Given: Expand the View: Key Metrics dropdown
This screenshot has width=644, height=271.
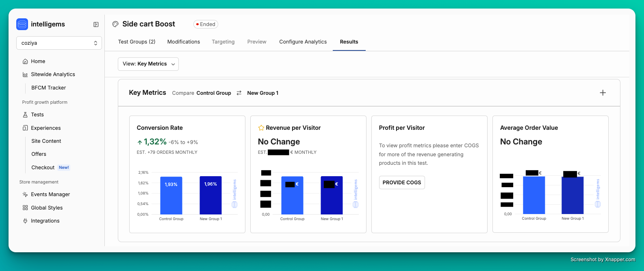Looking at the screenshot, I should [148, 64].
